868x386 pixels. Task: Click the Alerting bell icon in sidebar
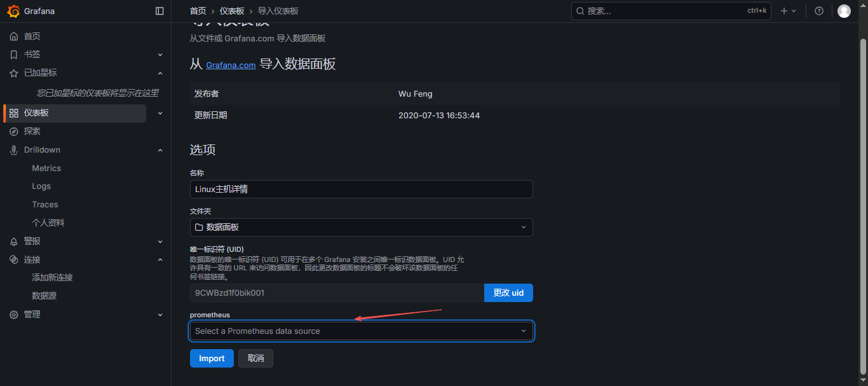tap(14, 242)
